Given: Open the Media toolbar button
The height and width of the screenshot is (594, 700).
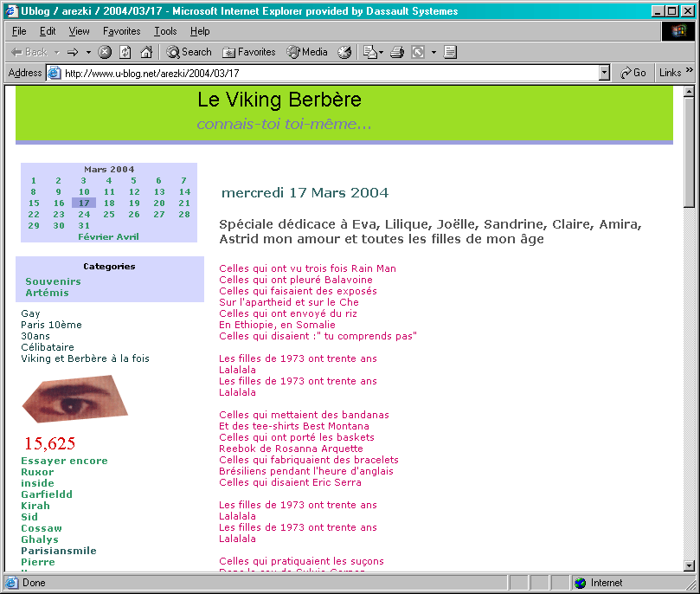Looking at the screenshot, I should point(307,52).
